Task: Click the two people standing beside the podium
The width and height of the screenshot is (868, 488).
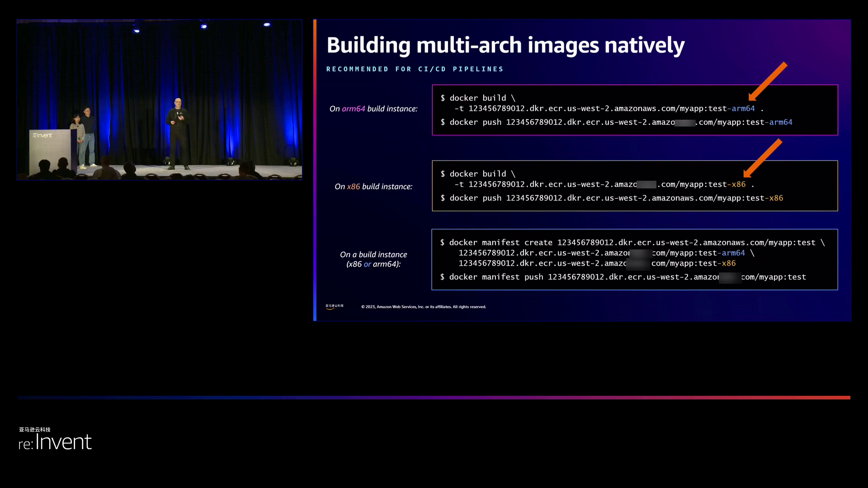Action: click(84, 136)
